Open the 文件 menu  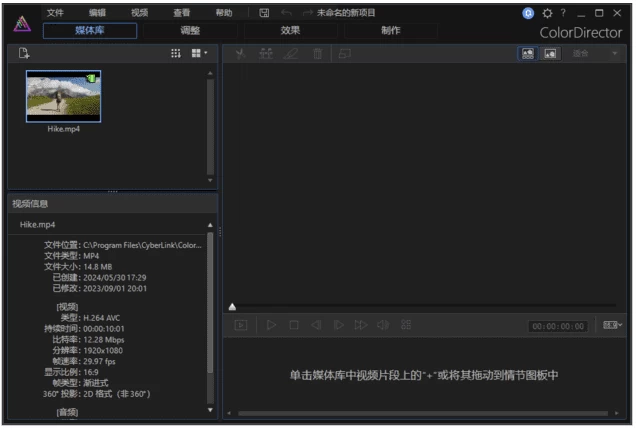coord(55,13)
